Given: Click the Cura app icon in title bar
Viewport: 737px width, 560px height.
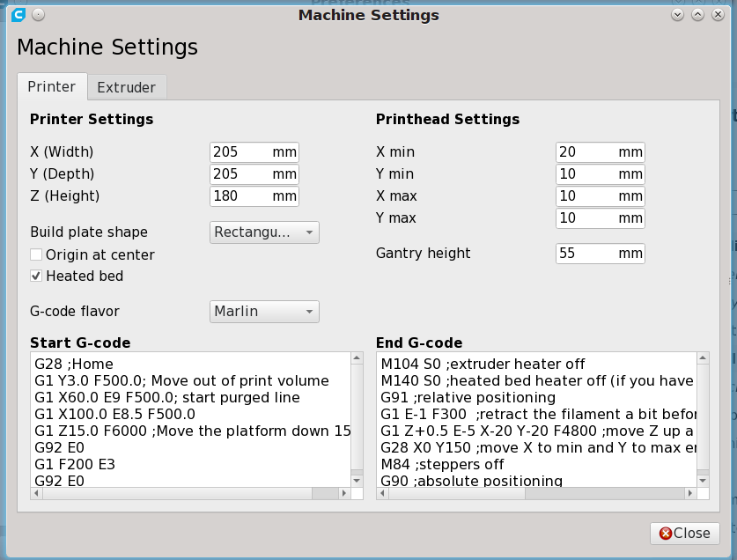Looking at the screenshot, I should point(18,15).
